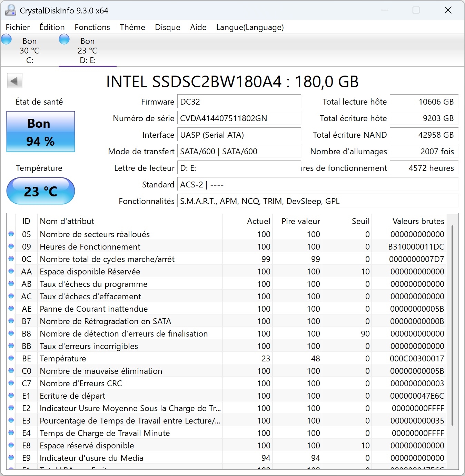
Task: Select the Indicateur d'usure du Media row
Action: 226,458
